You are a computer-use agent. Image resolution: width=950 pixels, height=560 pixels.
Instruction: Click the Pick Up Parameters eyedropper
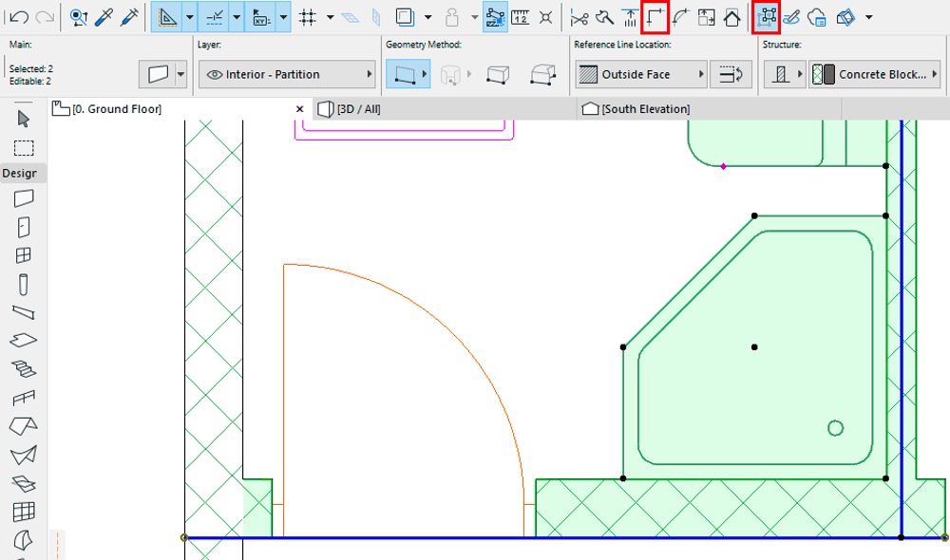click(x=104, y=17)
